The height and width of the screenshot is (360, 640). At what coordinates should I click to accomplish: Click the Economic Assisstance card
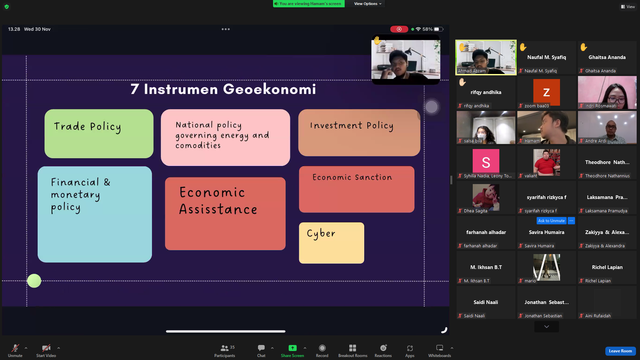tap(225, 213)
